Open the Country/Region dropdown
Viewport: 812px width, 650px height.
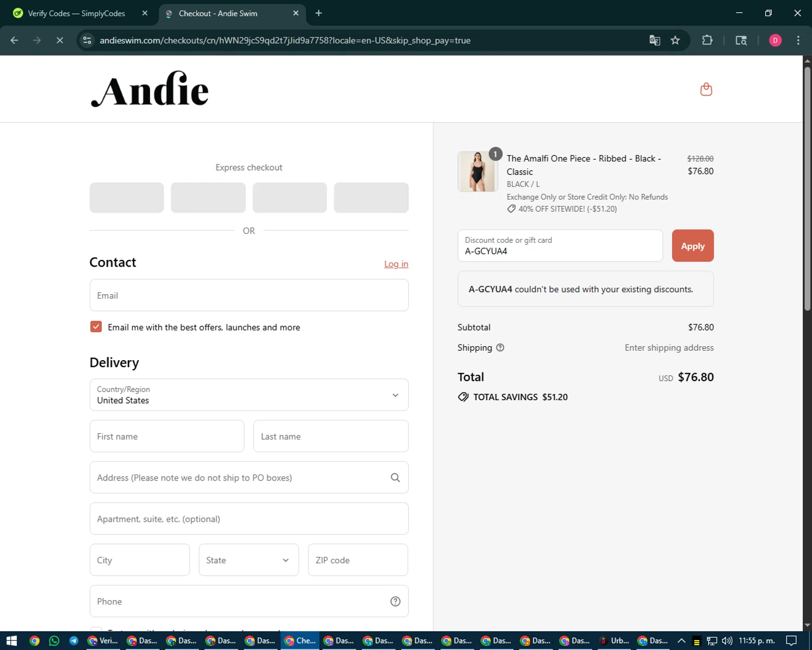coord(249,395)
